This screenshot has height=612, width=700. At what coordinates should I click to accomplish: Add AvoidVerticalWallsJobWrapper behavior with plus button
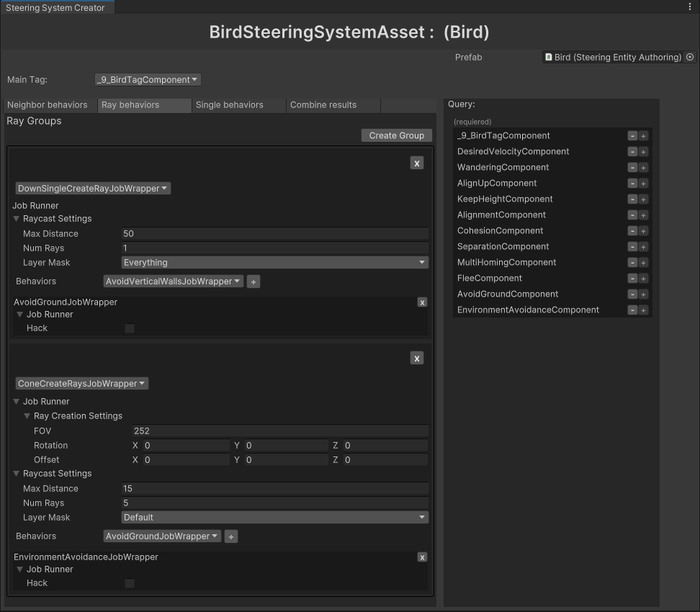click(253, 282)
